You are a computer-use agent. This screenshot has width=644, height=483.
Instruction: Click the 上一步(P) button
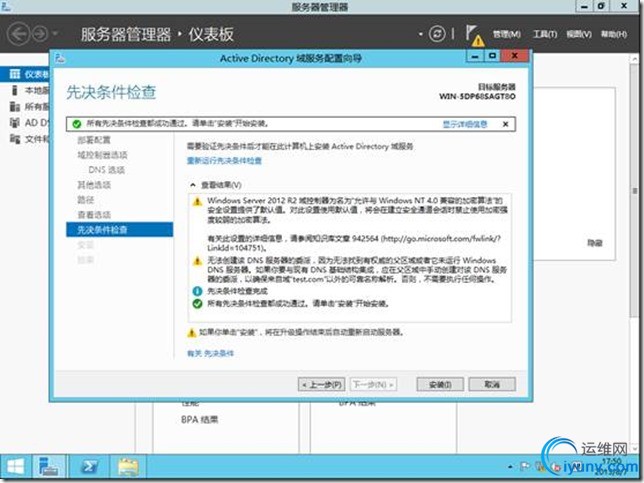321,385
